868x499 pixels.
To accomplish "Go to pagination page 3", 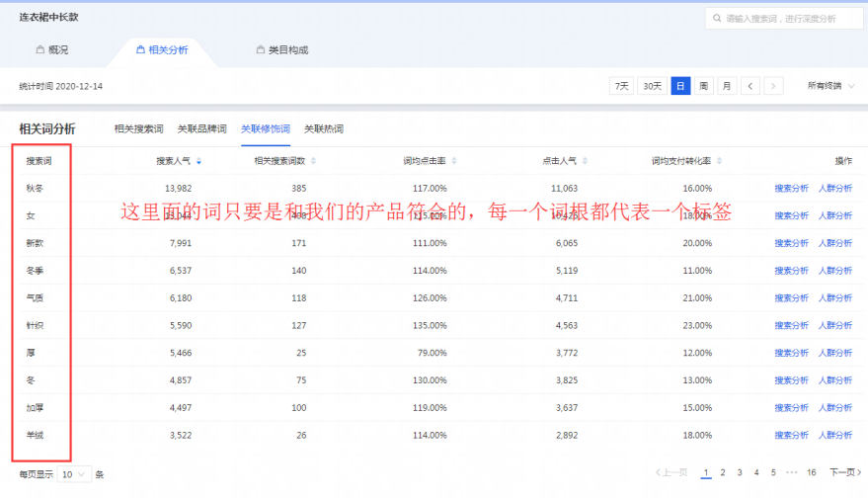I will pos(740,472).
